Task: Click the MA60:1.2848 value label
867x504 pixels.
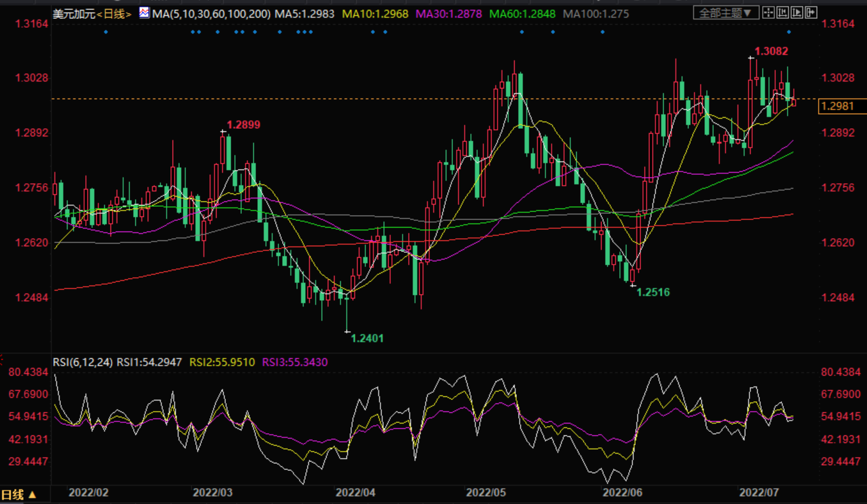Action: click(x=522, y=14)
